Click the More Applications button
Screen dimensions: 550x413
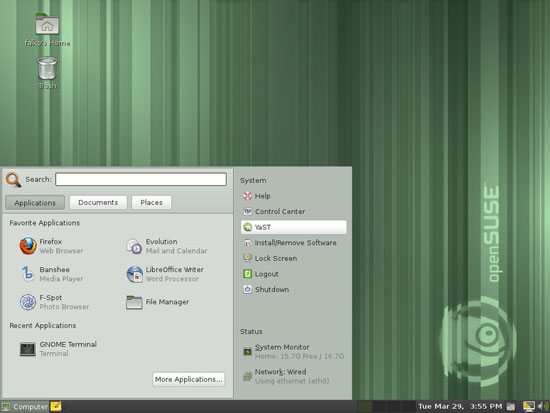click(189, 379)
